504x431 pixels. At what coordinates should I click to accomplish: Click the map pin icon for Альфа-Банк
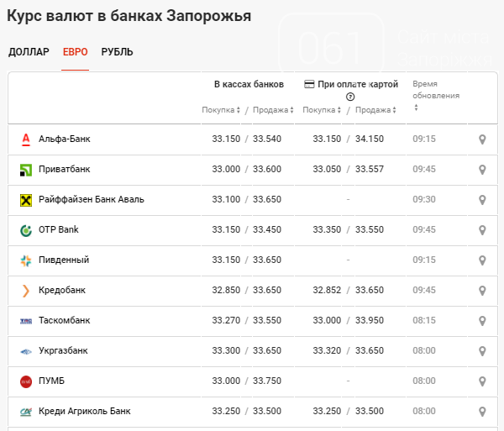[x=482, y=139]
